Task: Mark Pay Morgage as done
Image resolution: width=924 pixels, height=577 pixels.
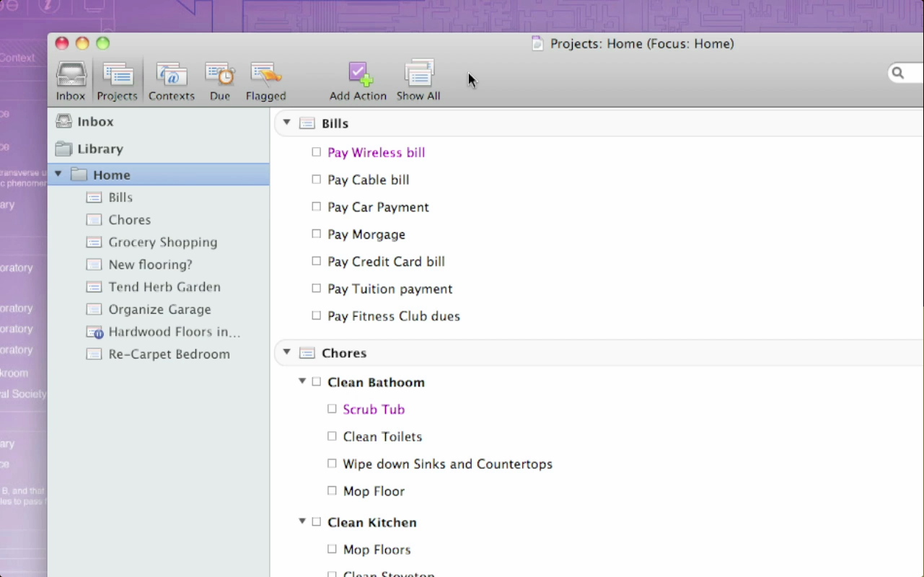Action: 316,234
